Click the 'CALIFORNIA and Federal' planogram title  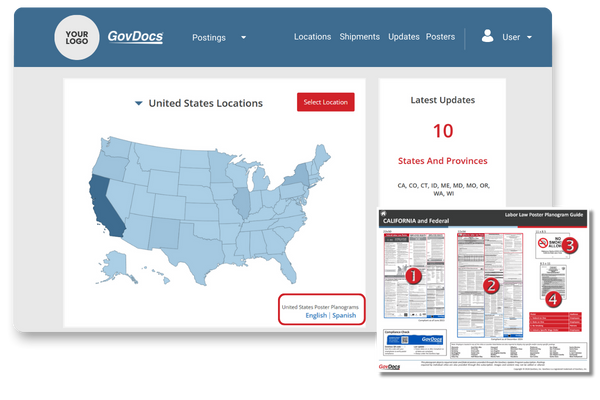pyautogui.click(x=416, y=221)
